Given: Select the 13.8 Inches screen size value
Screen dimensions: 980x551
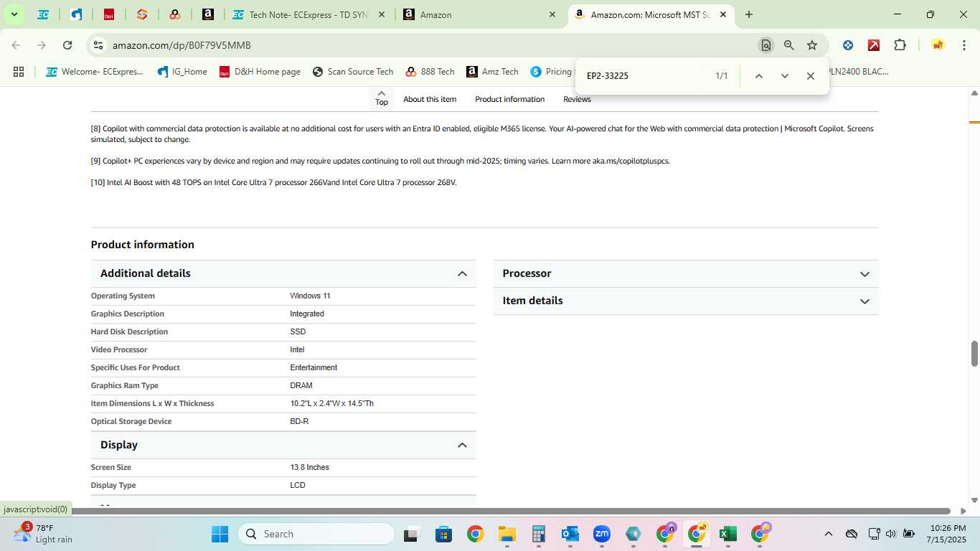Looking at the screenshot, I should tap(309, 467).
